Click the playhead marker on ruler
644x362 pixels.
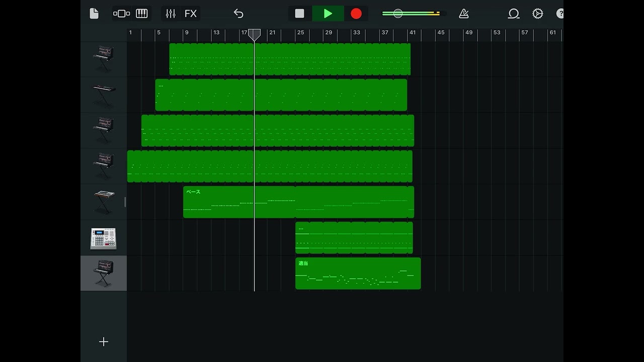click(255, 34)
